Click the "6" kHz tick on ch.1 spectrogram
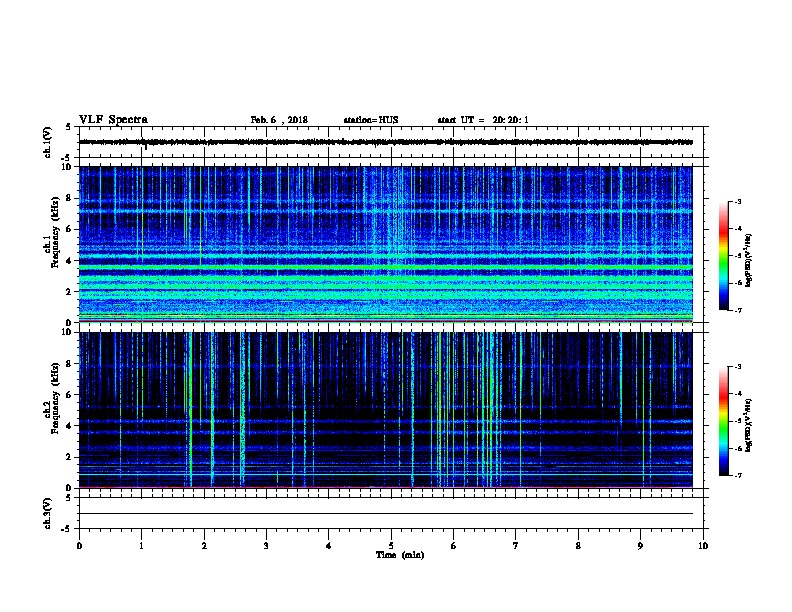 (69, 229)
